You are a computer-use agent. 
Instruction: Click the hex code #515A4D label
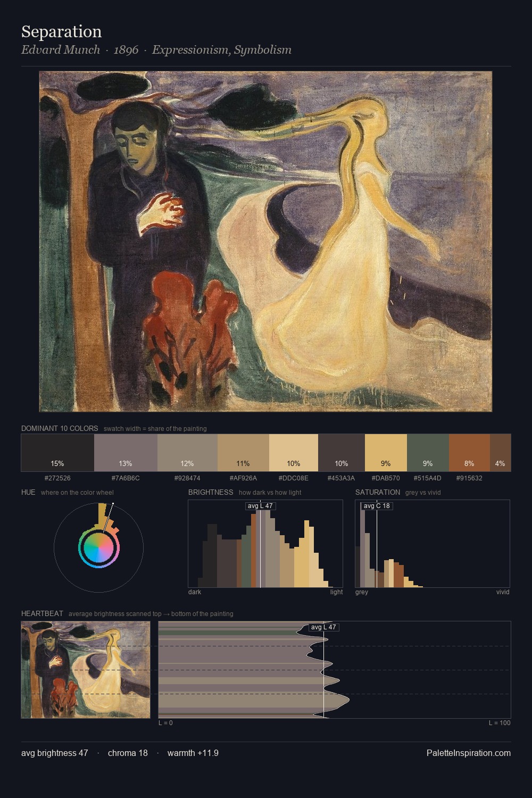[x=428, y=478]
